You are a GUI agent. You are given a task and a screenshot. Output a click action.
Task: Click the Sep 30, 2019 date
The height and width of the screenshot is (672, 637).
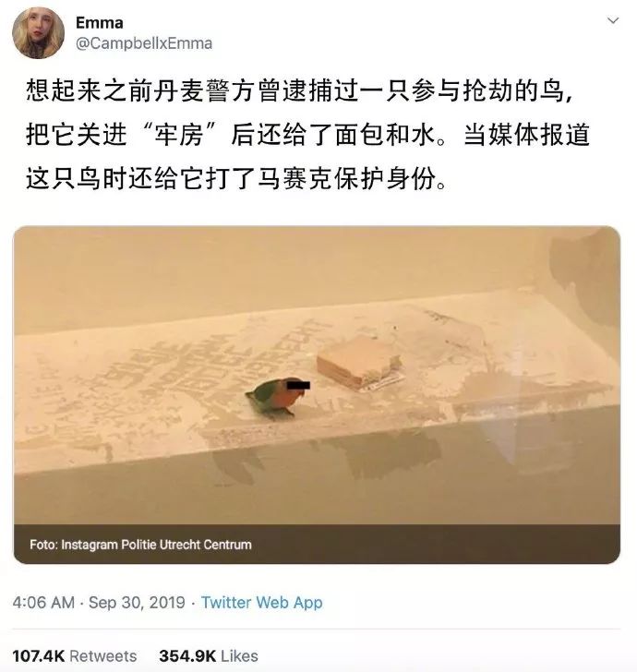pyautogui.click(x=137, y=602)
